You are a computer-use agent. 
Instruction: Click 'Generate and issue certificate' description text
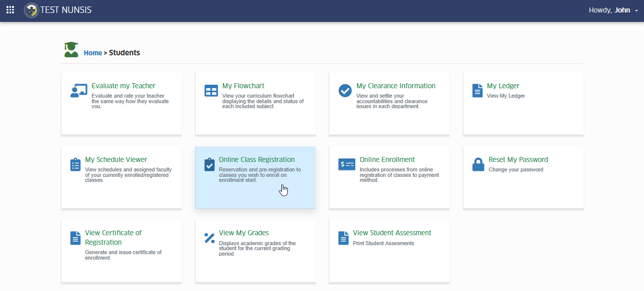[x=123, y=255]
